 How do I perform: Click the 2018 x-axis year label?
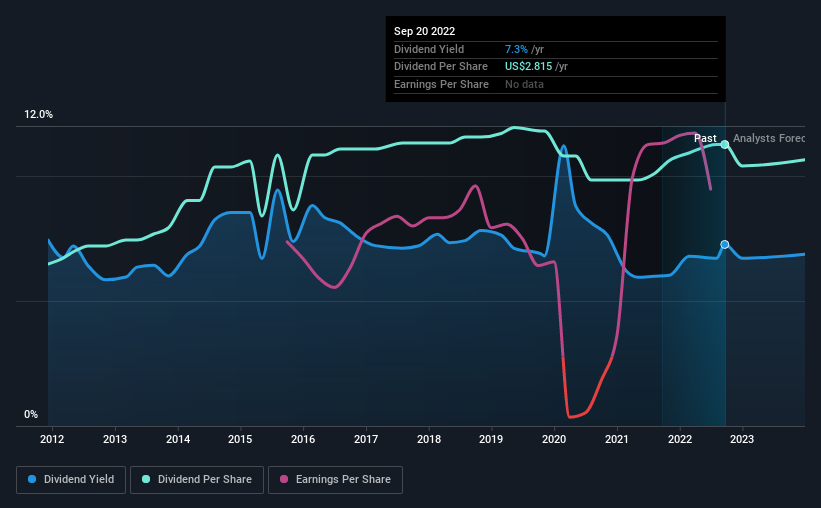[429, 439]
